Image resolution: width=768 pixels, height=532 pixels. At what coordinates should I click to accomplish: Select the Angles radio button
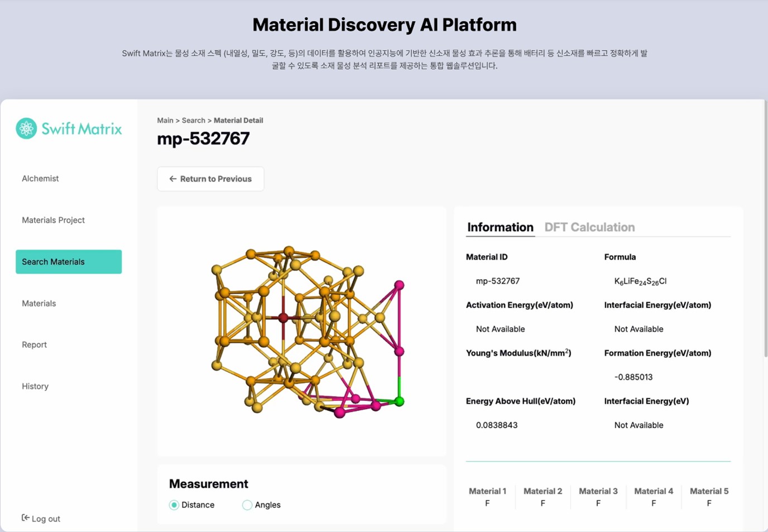(x=247, y=505)
